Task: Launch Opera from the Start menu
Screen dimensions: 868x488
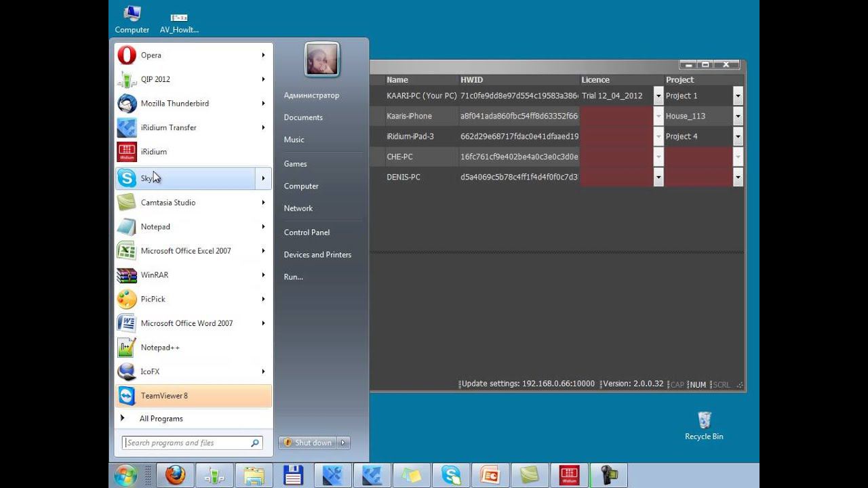Action: 193,55
